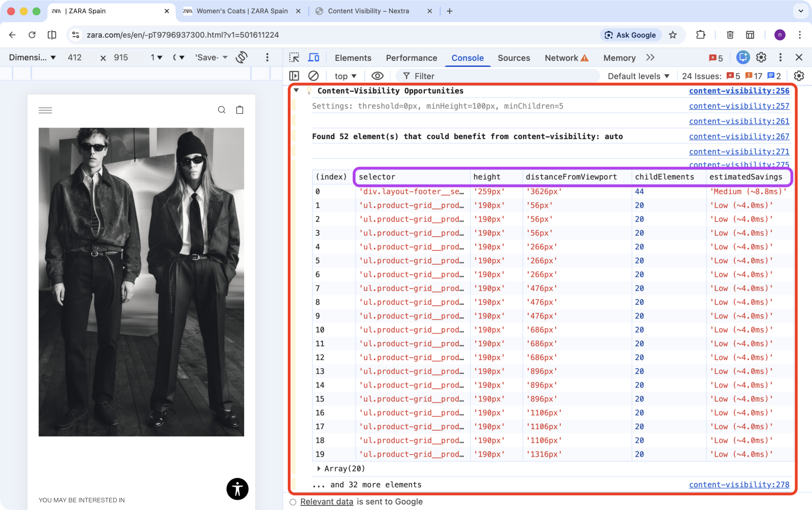Close the DevTools panel
Viewport: 812px width, 510px height.
(x=799, y=57)
